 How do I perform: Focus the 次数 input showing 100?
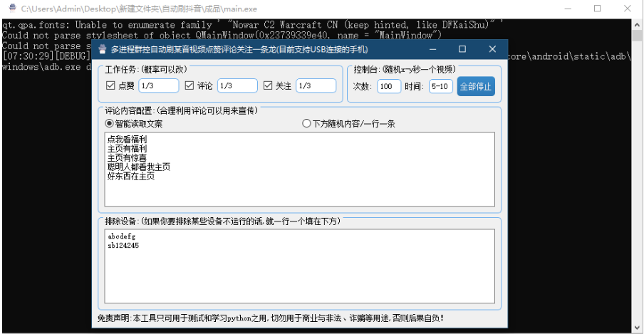coord(389,86)
